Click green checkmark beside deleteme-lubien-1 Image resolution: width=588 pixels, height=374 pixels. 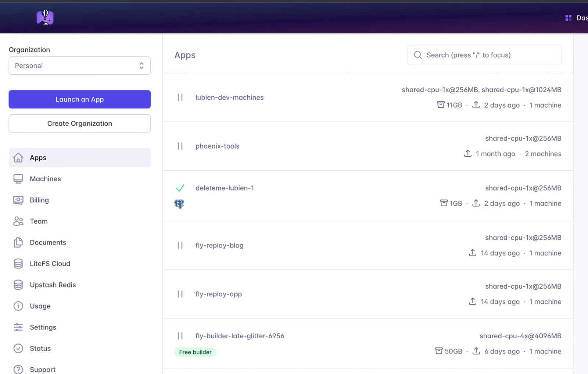coord(180,188)
